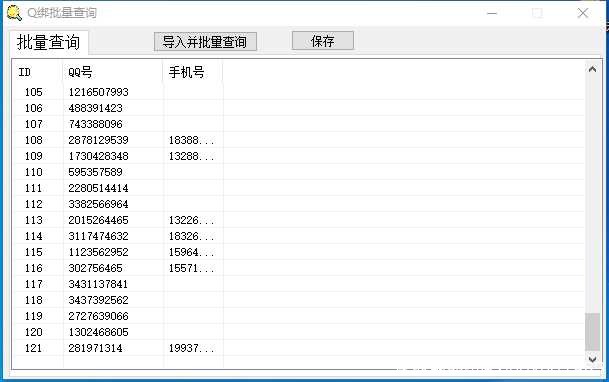Select row ID 115
609x382 pixels.
[x=34, y=252]
